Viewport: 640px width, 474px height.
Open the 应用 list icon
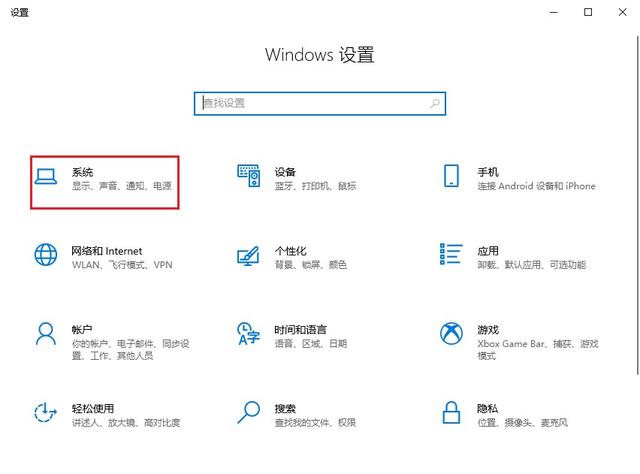click(x=451, y=254)
